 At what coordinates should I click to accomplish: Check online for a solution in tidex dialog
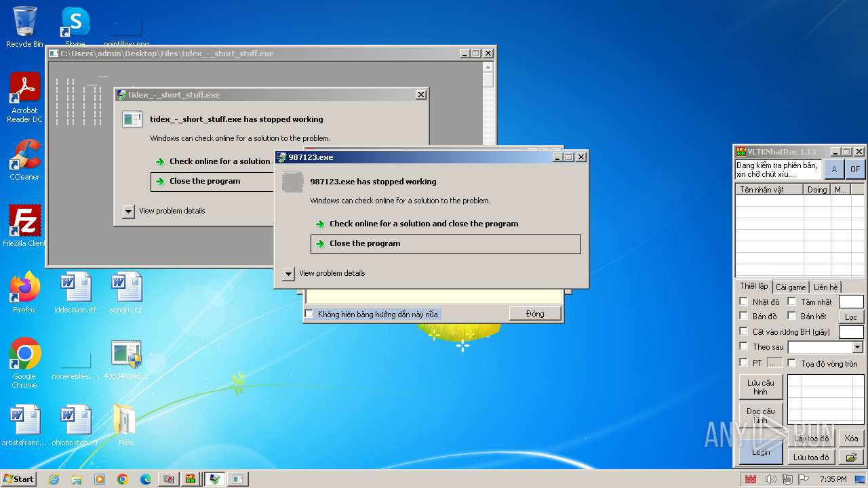coord(213,161)
